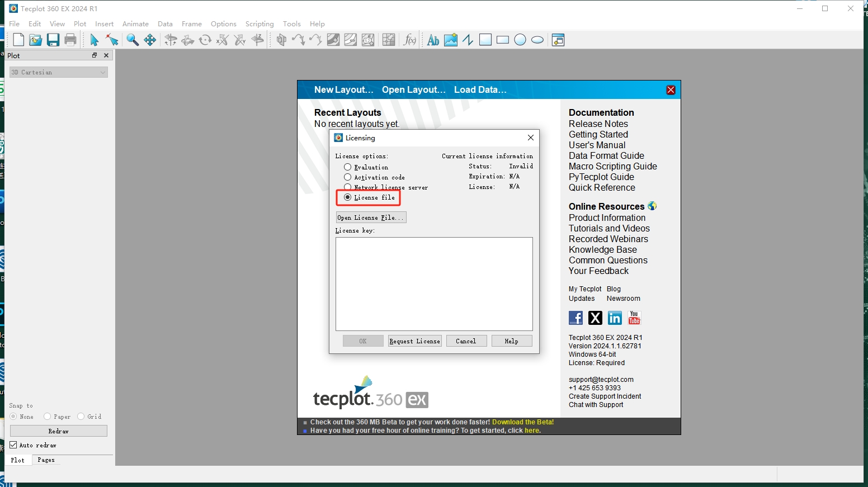Click the Add Text 'Ab' tool
The image size is (868, 487).
coord(433,40)
